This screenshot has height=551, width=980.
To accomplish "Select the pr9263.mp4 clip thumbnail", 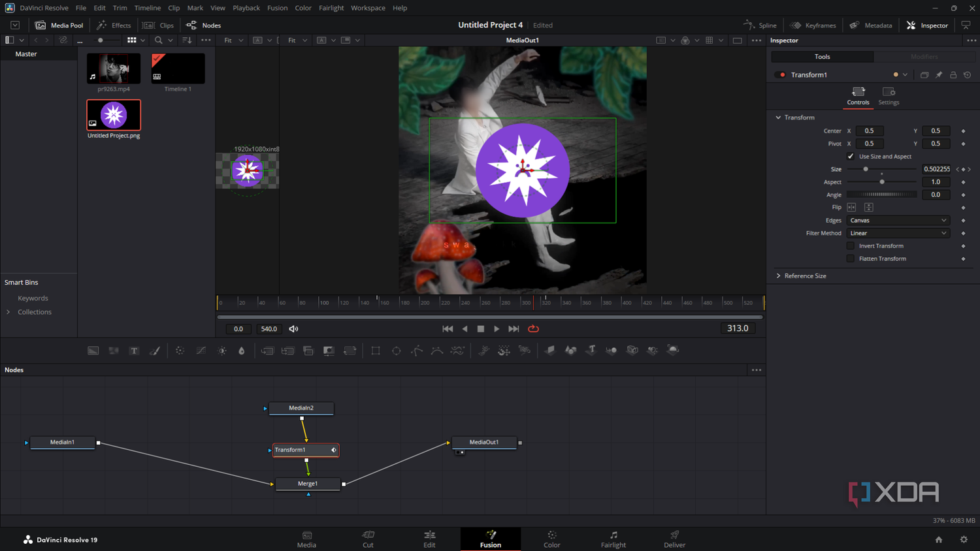I will [x=114, y=69].
